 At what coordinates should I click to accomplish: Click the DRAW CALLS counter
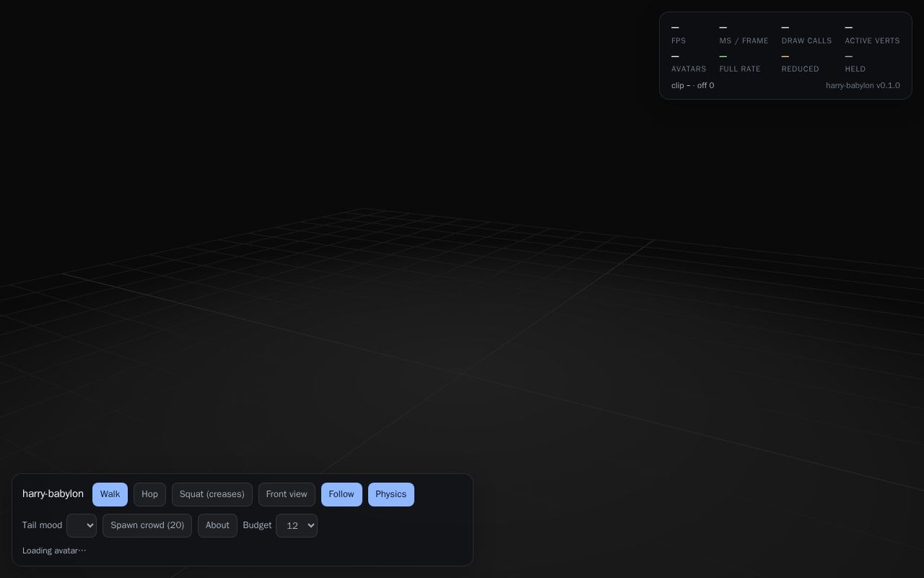tap(806, 33)
